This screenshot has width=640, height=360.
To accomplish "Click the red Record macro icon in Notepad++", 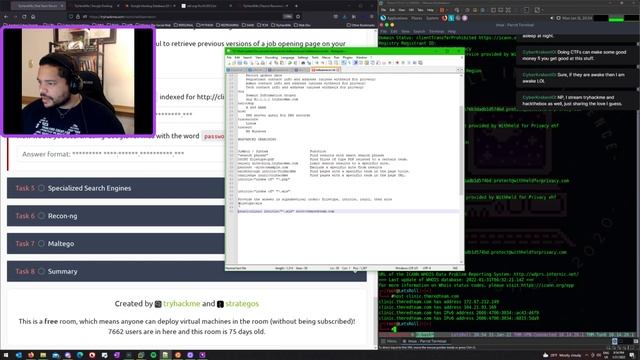I will tap(397, 63).
